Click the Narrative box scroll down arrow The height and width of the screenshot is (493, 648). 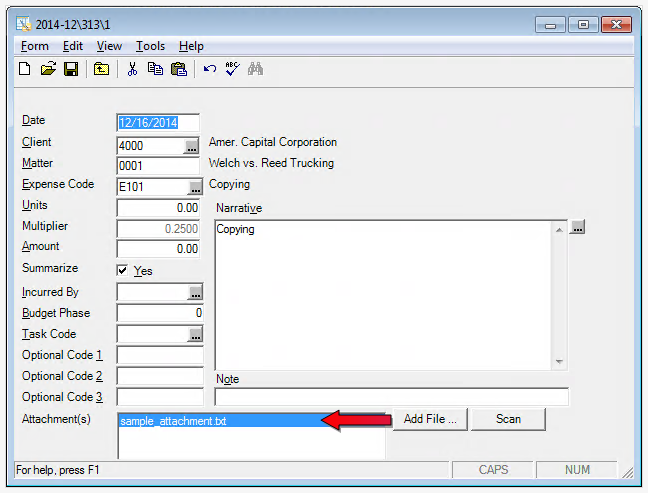click(x=560, y=363)
